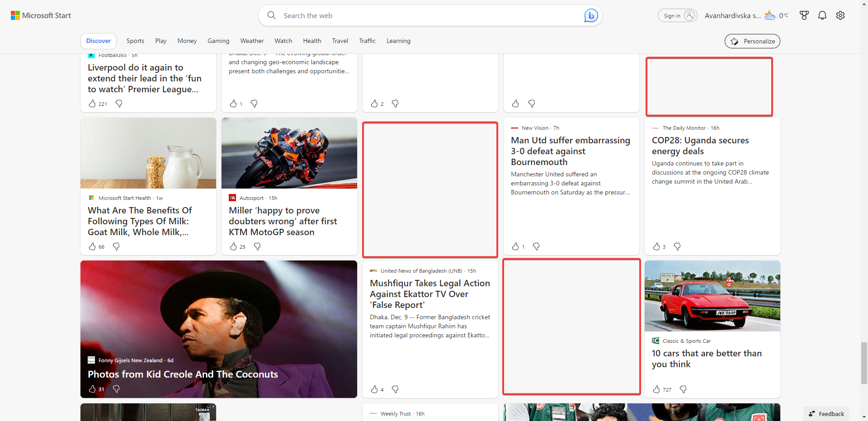The height and width of the screenshot is (421, 868).
Task: Switch to the Gaming tab
Action: point(218,41)
